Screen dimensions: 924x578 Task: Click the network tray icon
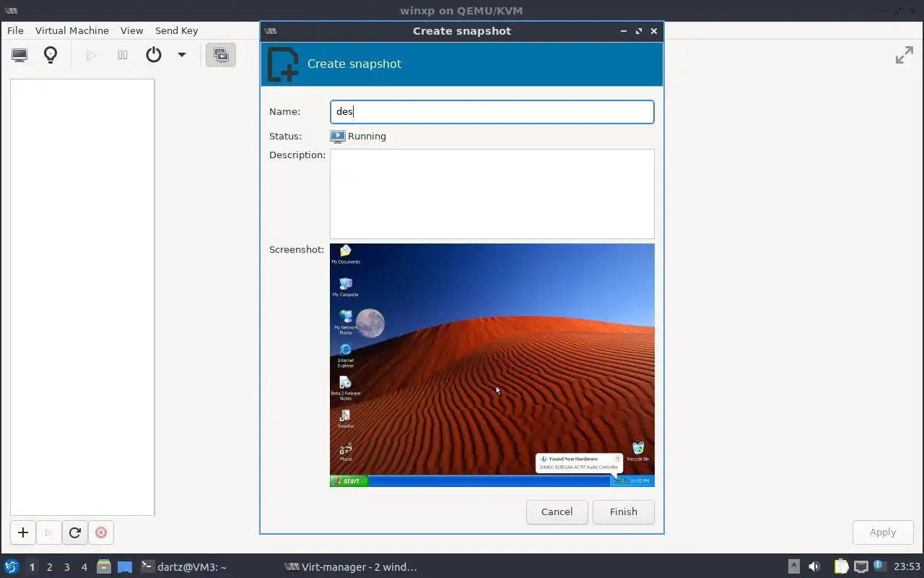(x=860, y=567)
